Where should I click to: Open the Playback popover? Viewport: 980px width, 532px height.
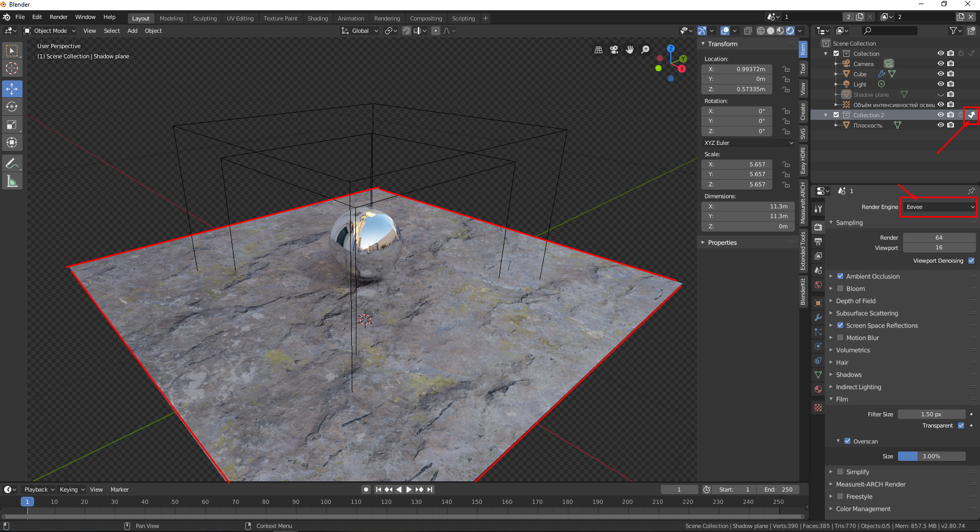(x=39, y=490)
